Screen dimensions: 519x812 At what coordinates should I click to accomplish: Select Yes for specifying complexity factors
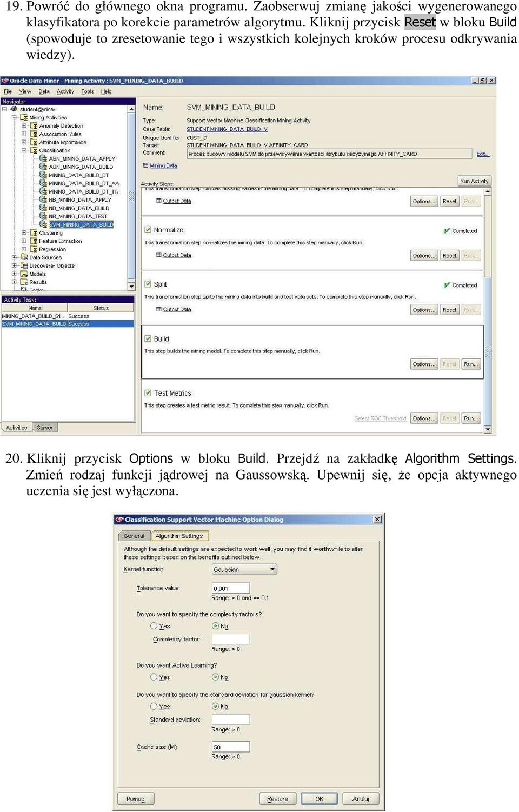[x=154, y=626]
